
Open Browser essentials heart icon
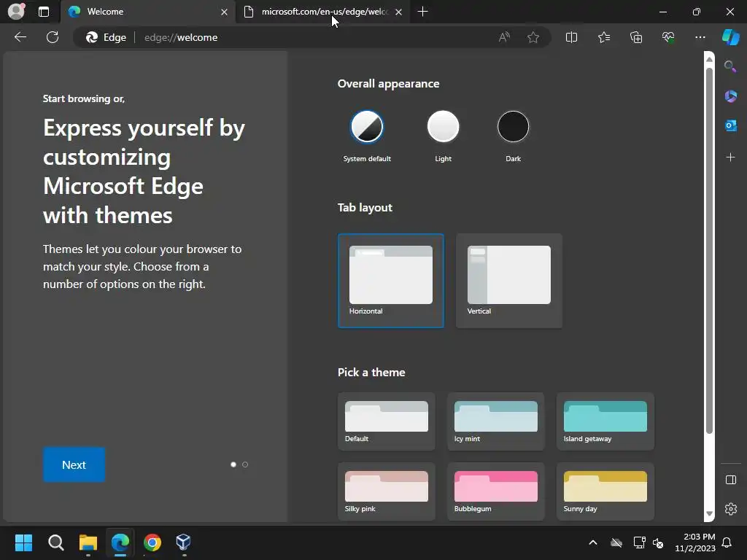point(668,37)
